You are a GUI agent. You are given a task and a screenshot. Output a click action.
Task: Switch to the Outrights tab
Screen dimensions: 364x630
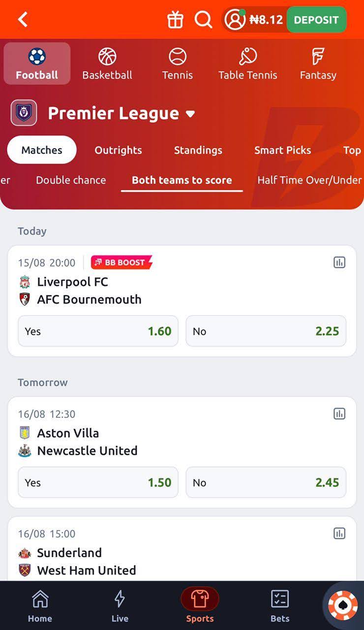118,150
